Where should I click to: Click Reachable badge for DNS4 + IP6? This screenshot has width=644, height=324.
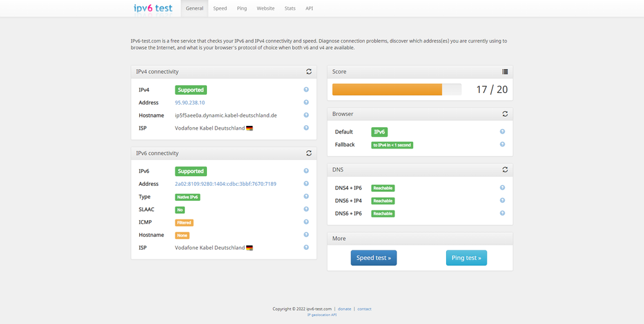coord(383,188)
